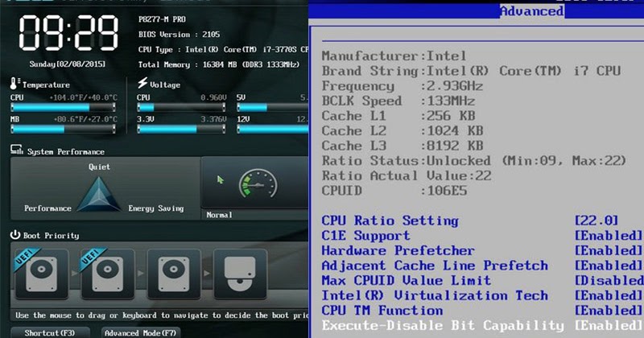Toggle CPU TM Function Enabled value
This screenshot has width=644, height=338.
(x=608, y=311)
